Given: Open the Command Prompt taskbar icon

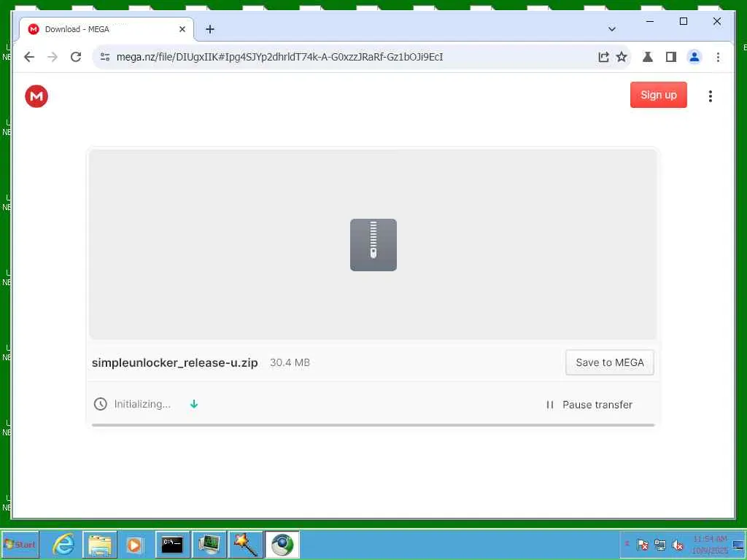Looking at the screenshot, I should (x=172, y=544).
